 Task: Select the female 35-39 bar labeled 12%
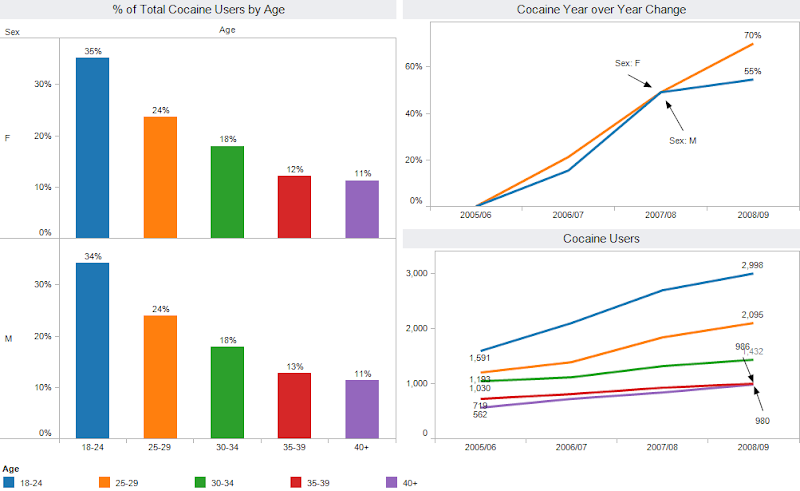click(x=294, y=207)
